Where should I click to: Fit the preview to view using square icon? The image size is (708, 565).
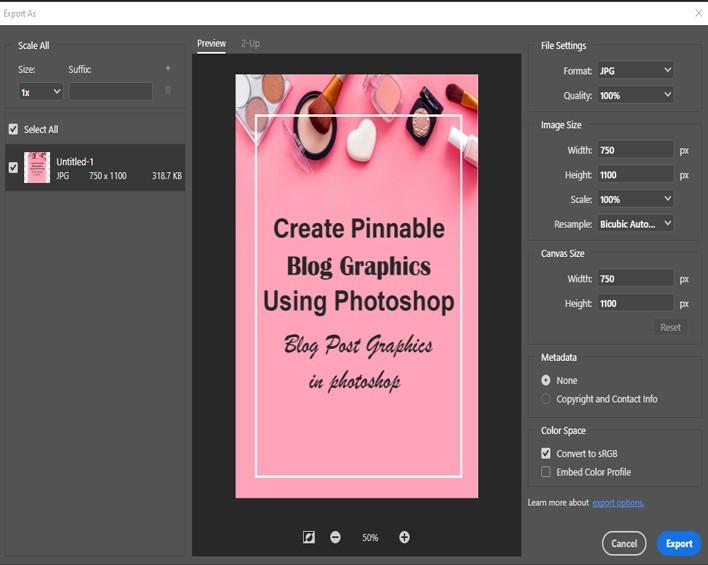coord(309,537)
